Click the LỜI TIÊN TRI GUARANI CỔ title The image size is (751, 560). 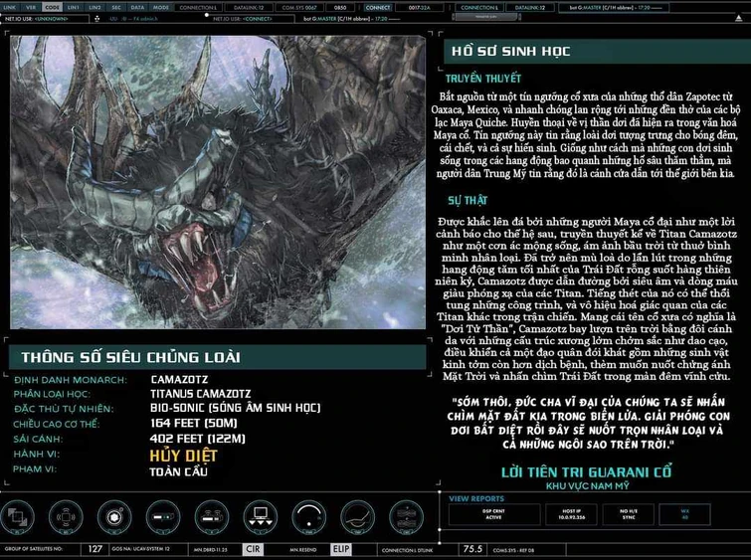587,471
